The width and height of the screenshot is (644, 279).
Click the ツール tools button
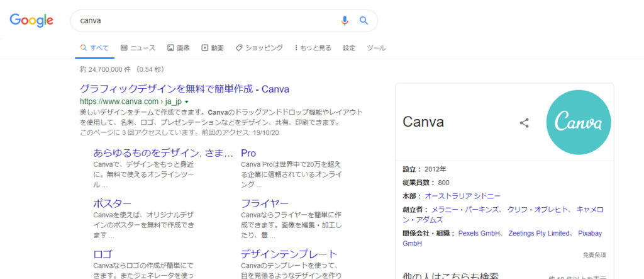[x=376, y=48]
